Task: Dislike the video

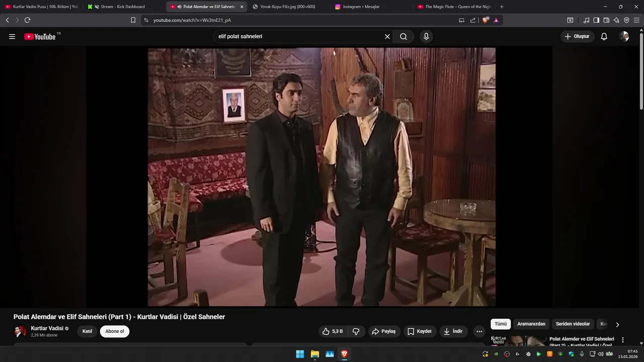Action: click(356, 331)
